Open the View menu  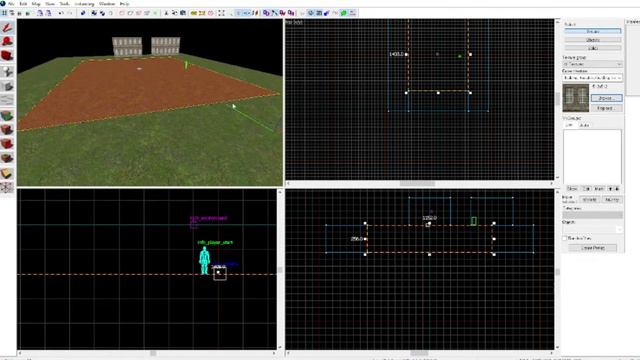50,4
